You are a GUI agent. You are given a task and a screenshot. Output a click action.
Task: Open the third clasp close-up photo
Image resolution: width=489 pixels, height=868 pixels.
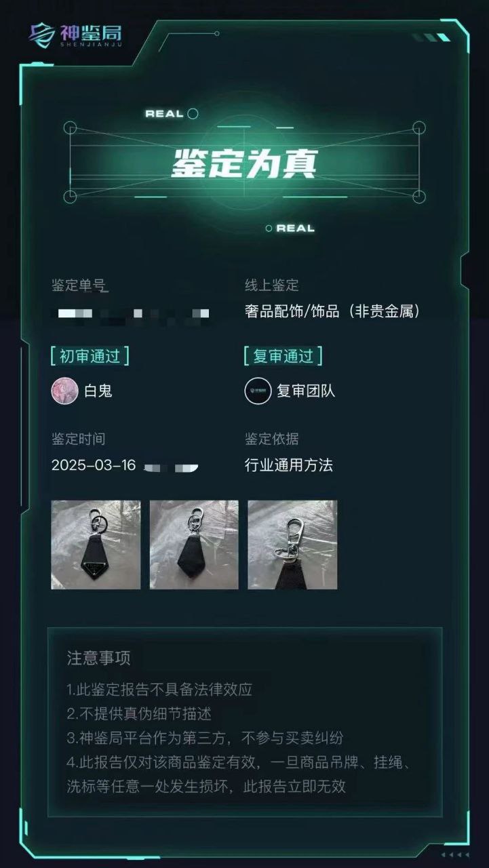[292, 545]
